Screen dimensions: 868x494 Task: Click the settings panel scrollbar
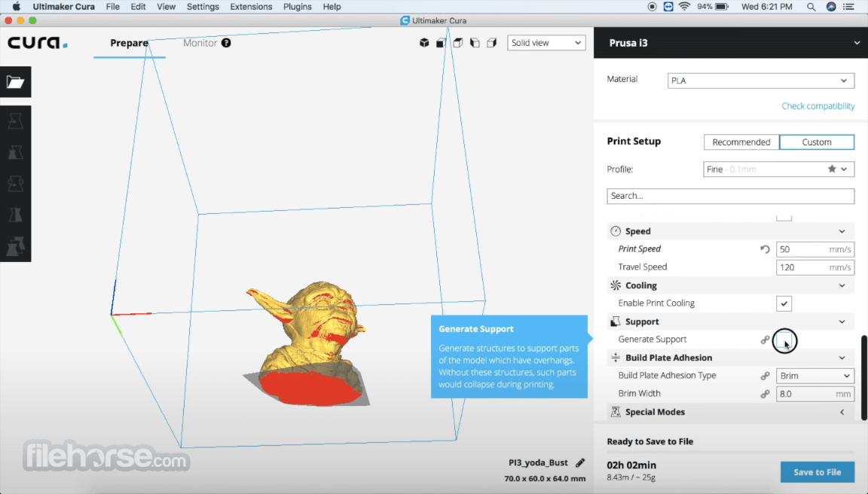(864, 378)
